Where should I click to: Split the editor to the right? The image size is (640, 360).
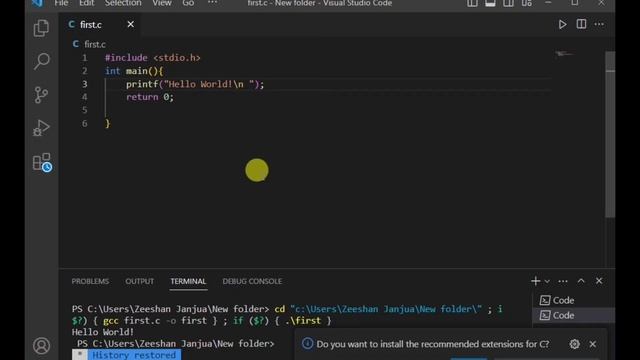click(581, 24)
